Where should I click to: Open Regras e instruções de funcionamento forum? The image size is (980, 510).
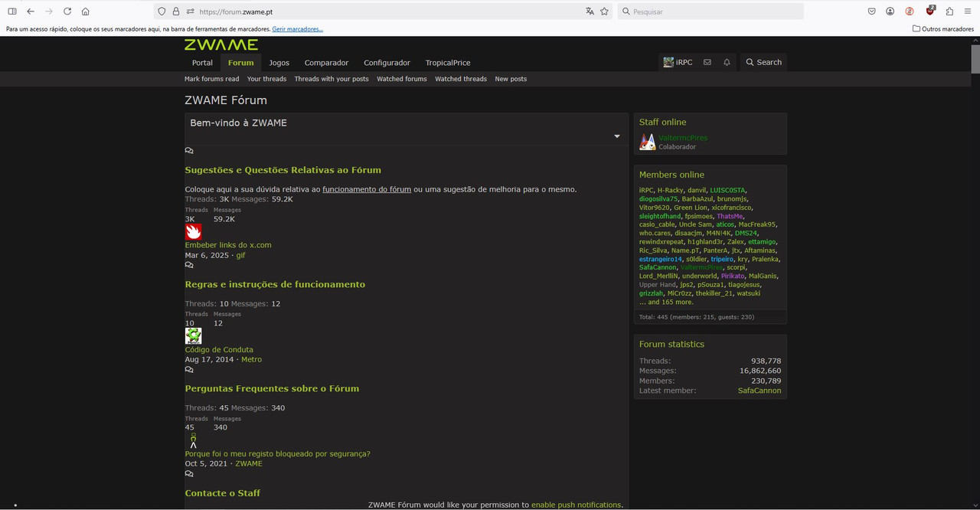point(275,284)
